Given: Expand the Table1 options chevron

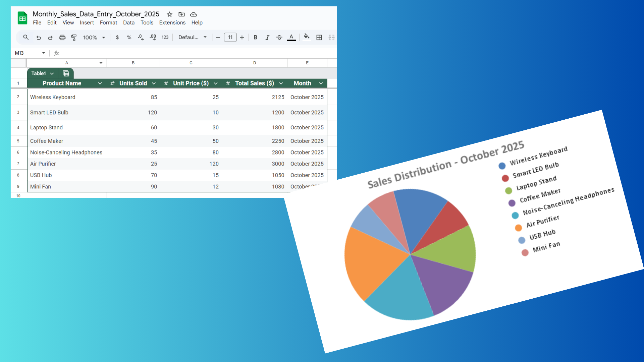Looking at the screenshot, I should click(x=52, y=73).
